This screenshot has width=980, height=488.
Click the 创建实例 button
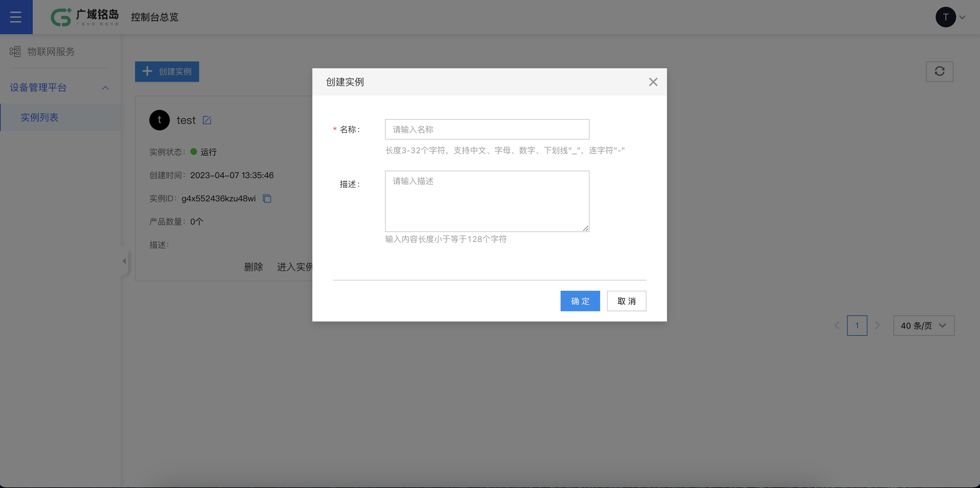(x=167, y=72)
